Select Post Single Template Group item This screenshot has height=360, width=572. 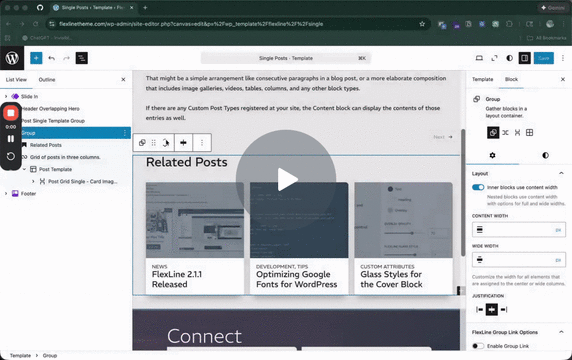(x=53, y=121)
